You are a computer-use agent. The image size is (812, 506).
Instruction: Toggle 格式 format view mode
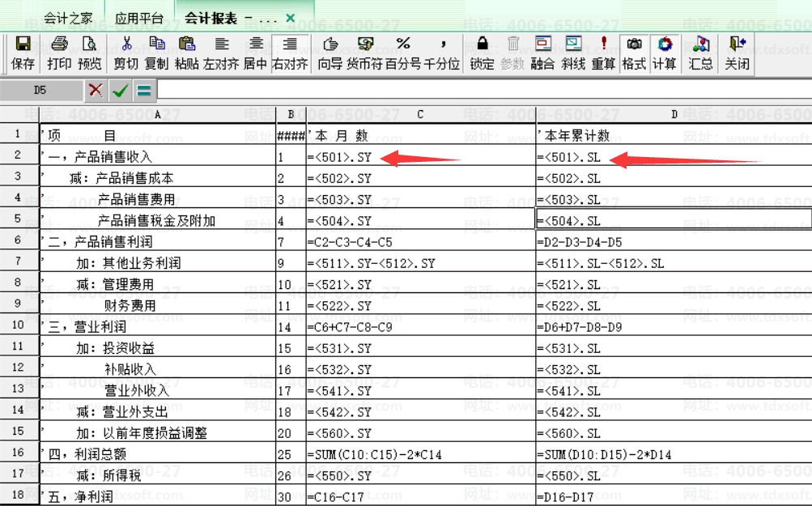click(x=634, y=52)
